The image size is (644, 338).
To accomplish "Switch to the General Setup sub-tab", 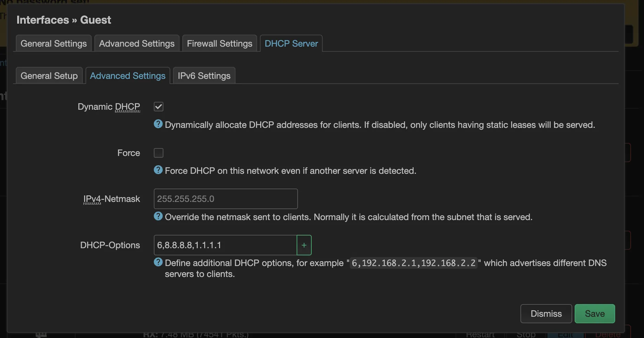I will pos(49,75).
